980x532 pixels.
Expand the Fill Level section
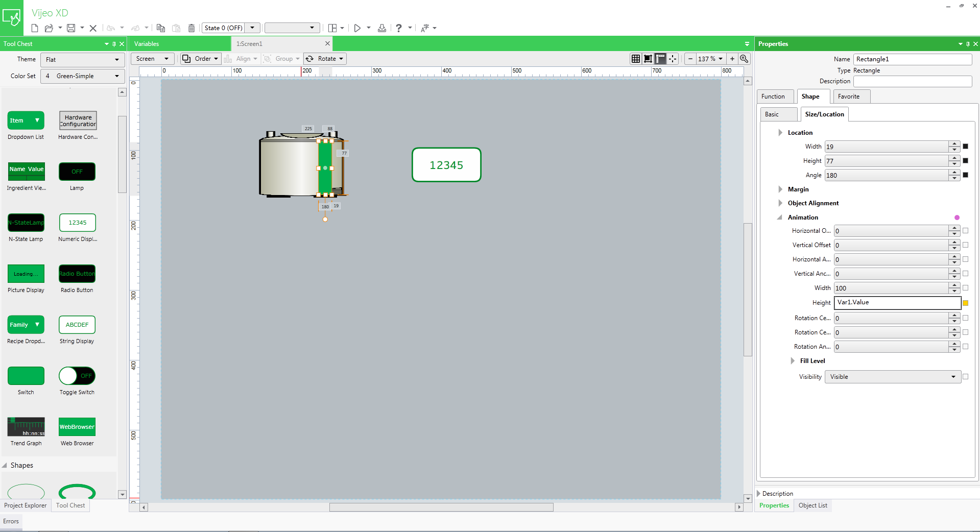point(793,361)
